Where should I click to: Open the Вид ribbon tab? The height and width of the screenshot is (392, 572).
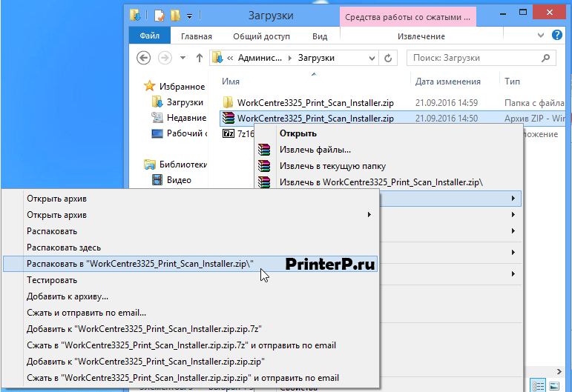(320, 36)
